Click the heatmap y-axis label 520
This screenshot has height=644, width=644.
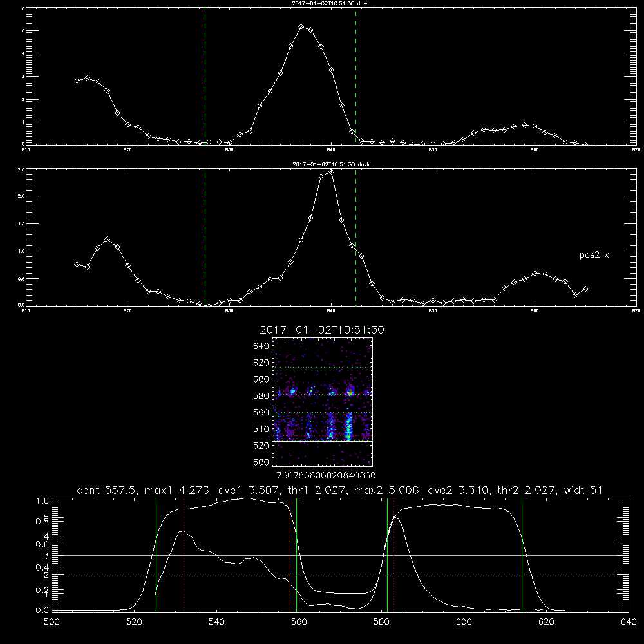coord(261,446)
